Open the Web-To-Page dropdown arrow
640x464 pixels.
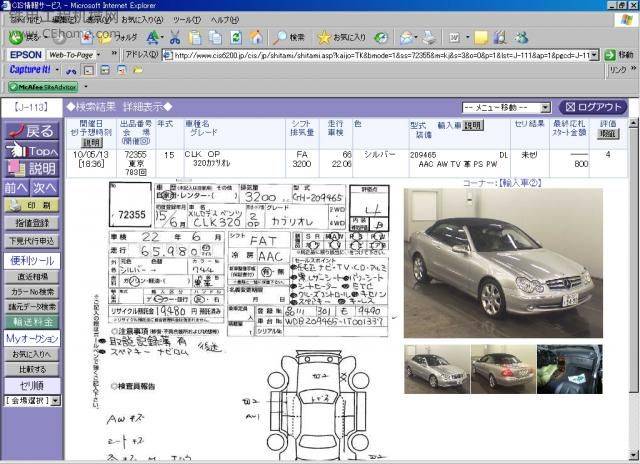[98, 54]
